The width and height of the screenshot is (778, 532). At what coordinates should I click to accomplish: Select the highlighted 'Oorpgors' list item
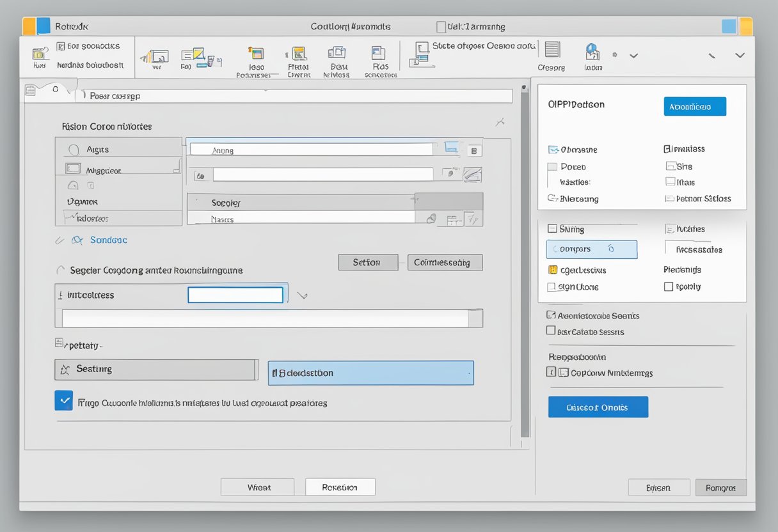tap(591, 249)
